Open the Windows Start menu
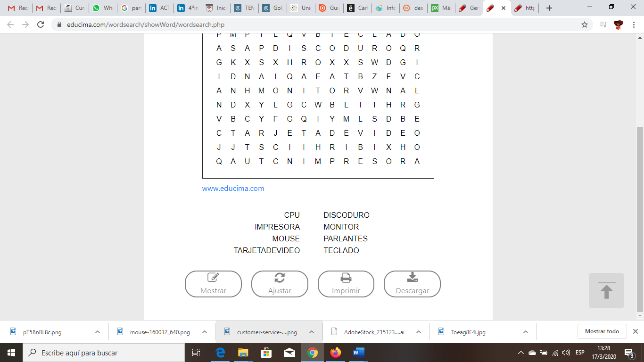Image resolution: width=644 pixels, height=362 pixels. pos(11,353)
